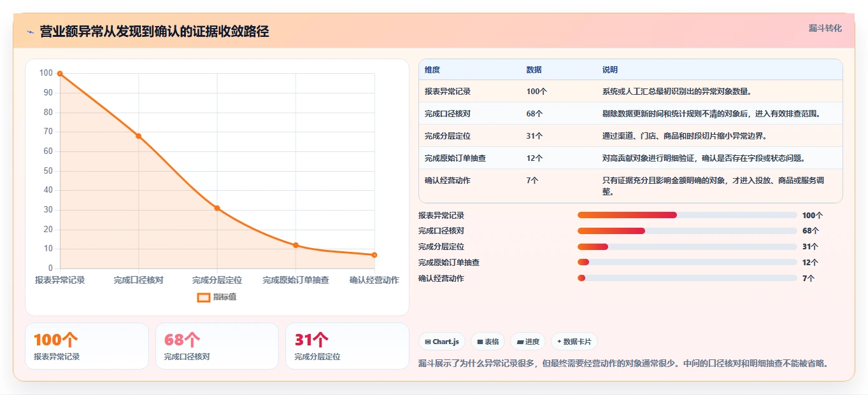Click the 维度 column header

point(432,70)
